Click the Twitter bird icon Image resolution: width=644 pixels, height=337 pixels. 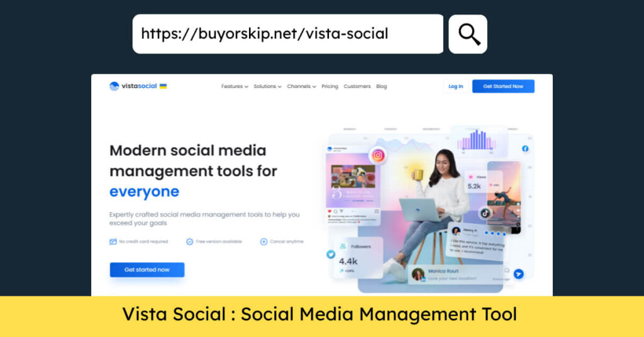pos(331,255)
